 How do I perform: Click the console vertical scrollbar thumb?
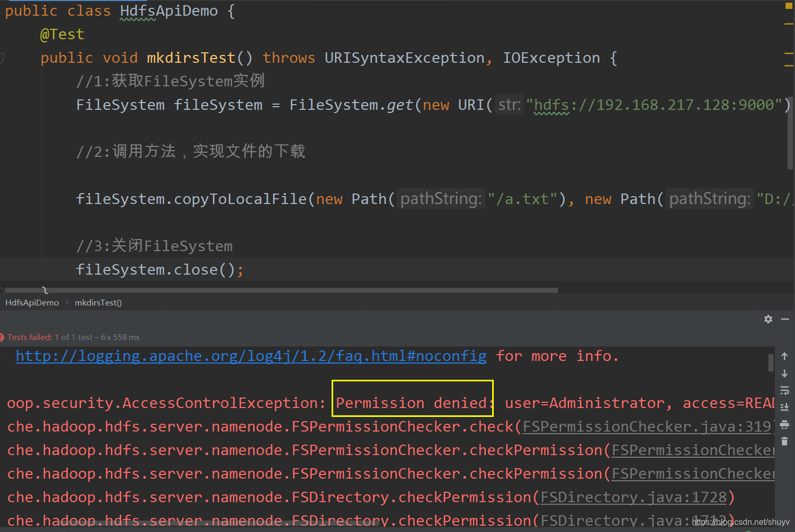[772, 361]
